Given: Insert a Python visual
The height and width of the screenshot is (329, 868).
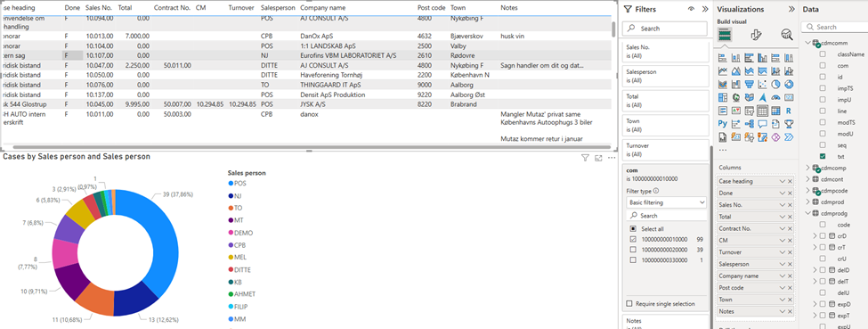Looking at the screenshot, I should (x=723, y=123).
